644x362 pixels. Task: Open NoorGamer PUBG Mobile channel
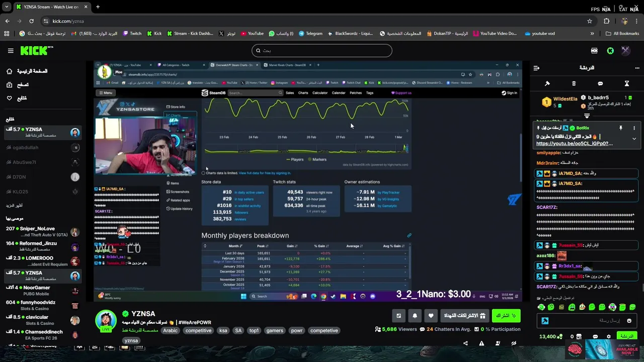tap(42, 291)
